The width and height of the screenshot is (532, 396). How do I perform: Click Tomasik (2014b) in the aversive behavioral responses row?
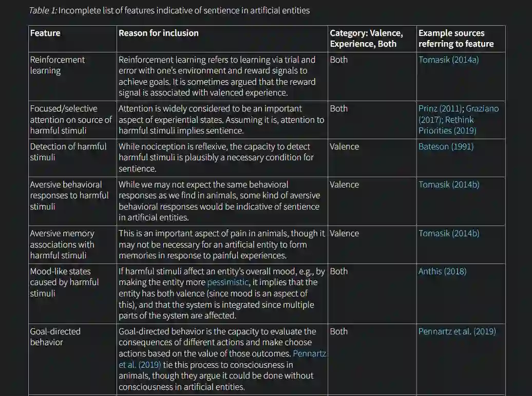pyautogui.click(x=448, y=185)
